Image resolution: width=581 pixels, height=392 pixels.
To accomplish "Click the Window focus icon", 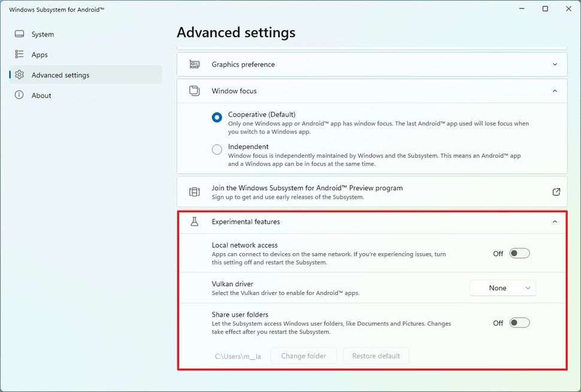I will click(x=195, y=91).
